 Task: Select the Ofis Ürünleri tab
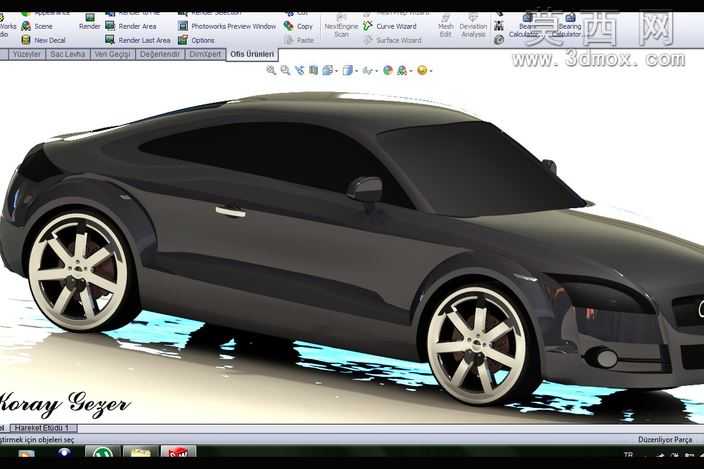click(252, 54)
